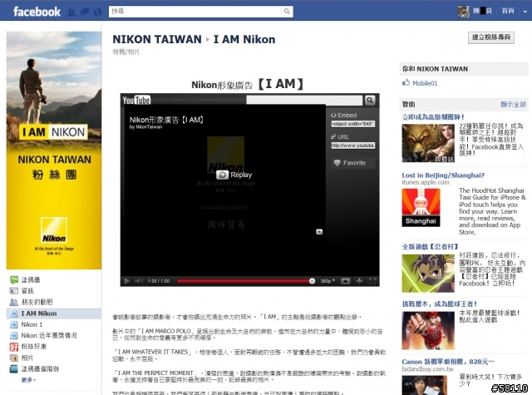
Task: Click the 相片 photos icon
Action: click(14, 358)
